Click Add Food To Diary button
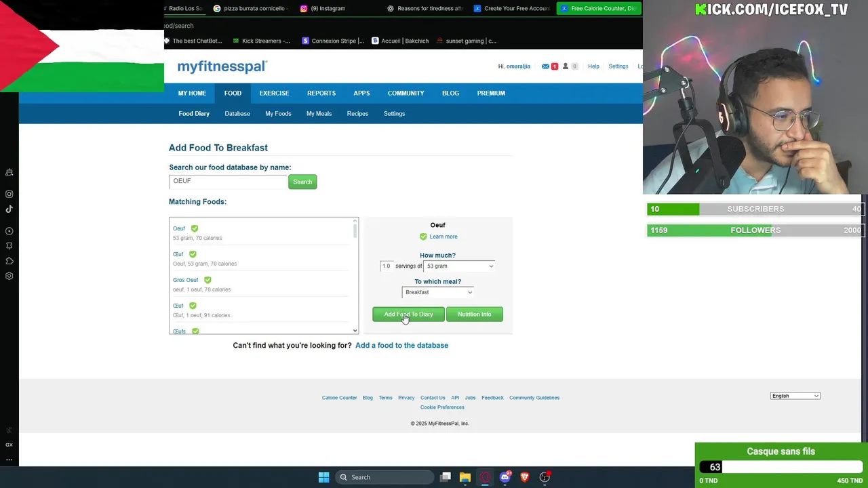 [x=408, y=314]
